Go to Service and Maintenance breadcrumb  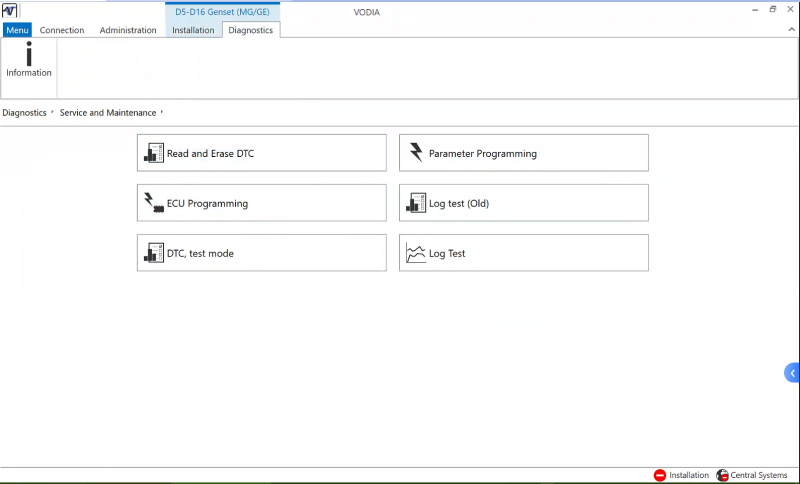pos(107,113)
